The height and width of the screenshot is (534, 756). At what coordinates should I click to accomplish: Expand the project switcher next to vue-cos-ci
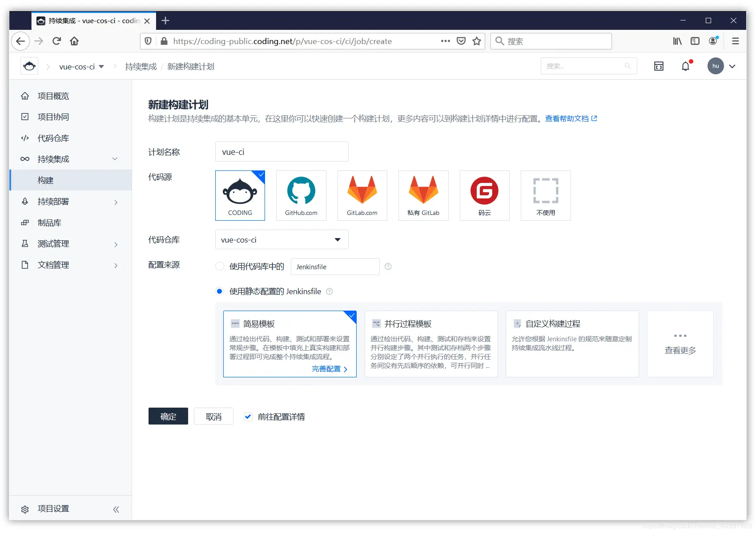click(x=101, y=66)
